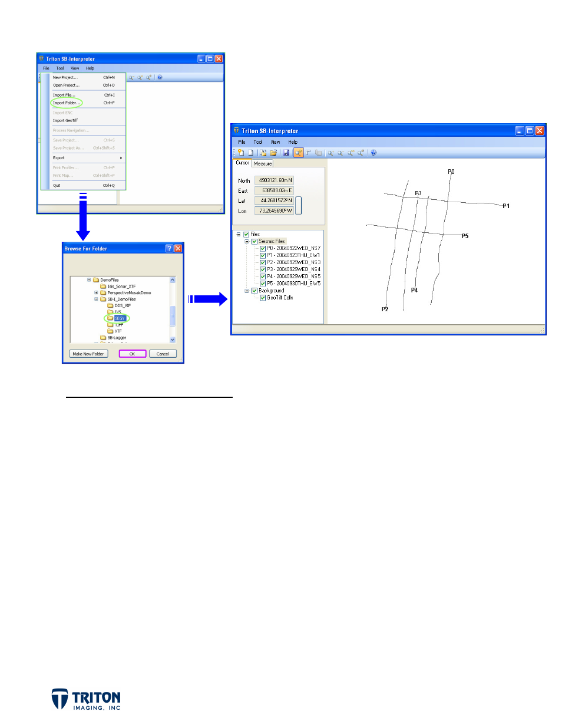Collapse the DemoFiles folder node
The width and height of the screenshot is (562, 728).
point(89,280)
